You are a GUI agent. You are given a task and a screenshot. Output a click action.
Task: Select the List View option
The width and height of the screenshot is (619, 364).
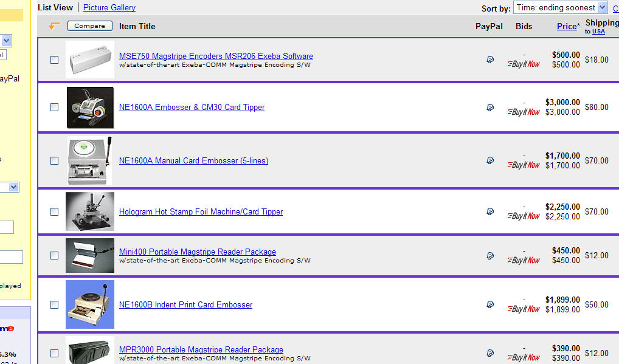[x=55, y=7]
